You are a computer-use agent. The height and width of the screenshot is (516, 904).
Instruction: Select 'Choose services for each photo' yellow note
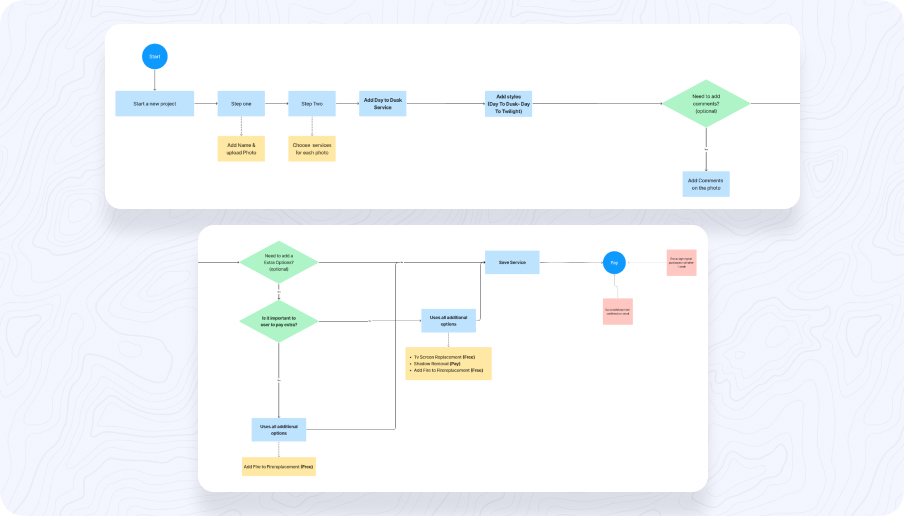click(x=312, y=149)
